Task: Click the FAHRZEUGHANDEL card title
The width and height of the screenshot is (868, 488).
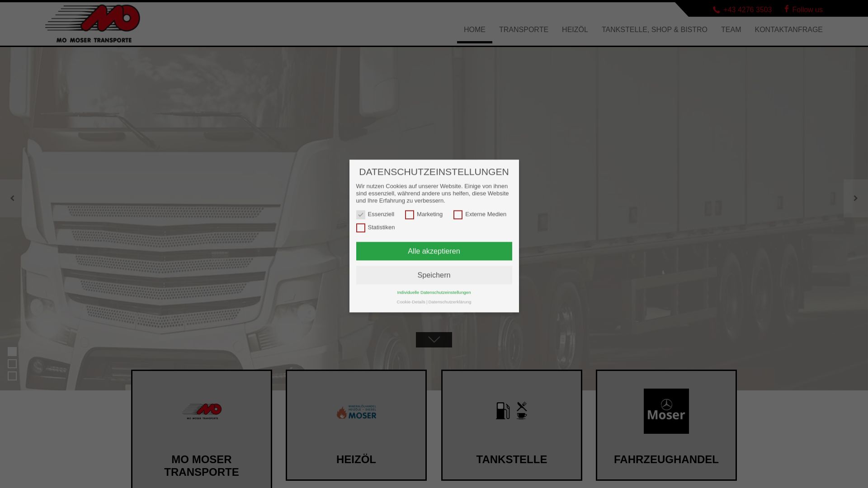Action: coord(666,460)
